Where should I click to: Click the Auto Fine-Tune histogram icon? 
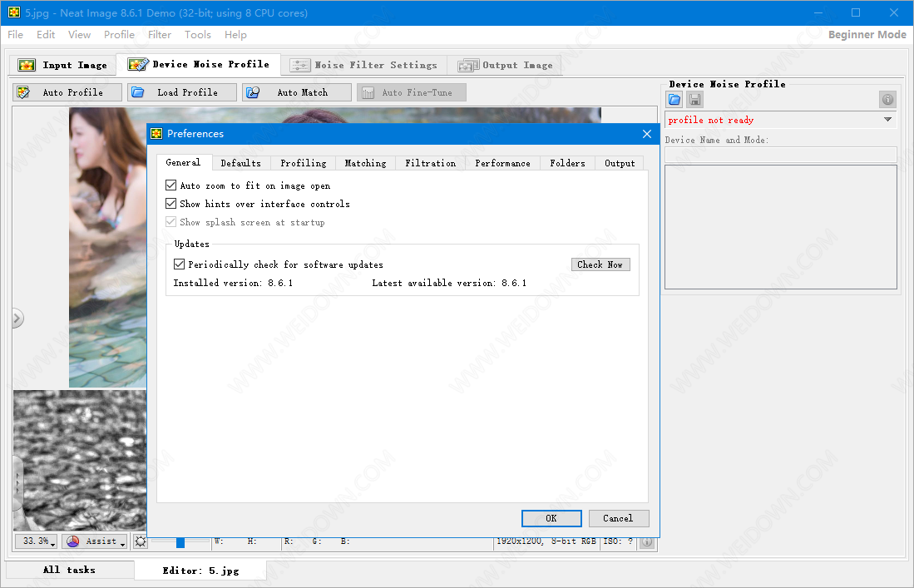[x=368, y=92]
